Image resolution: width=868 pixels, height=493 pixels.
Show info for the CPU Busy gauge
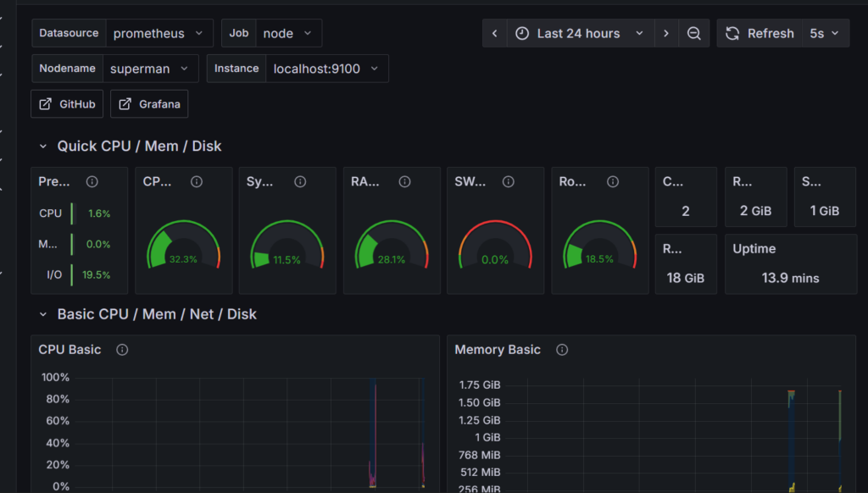(197, 181)
